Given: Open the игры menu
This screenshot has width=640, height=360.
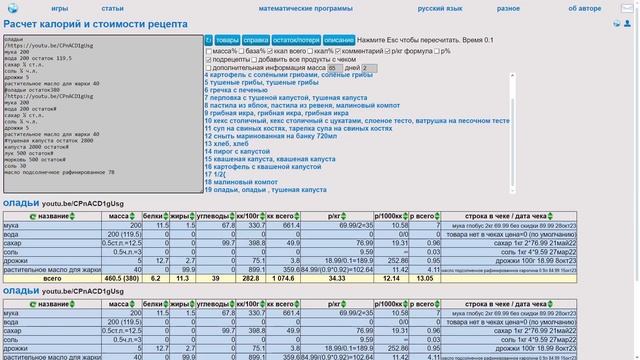Looking at the screenshot, I should 60,9.
